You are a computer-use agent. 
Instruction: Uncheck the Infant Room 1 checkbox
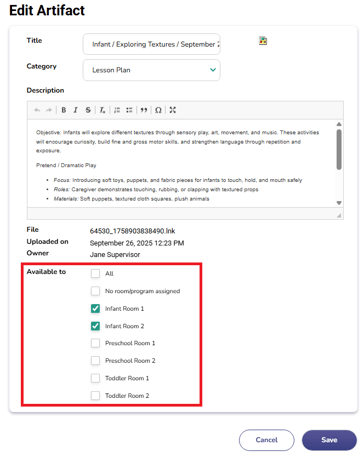[95, 309]
